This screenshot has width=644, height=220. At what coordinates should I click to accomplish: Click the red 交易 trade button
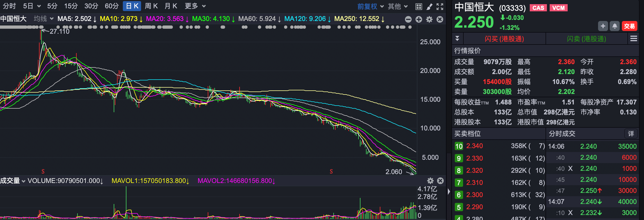[x=629, y=26]
